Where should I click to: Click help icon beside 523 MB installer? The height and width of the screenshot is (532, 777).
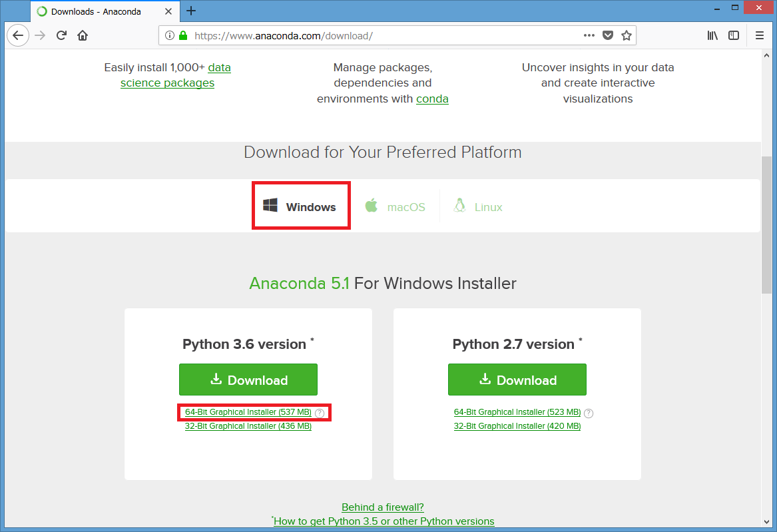[589, 413]
